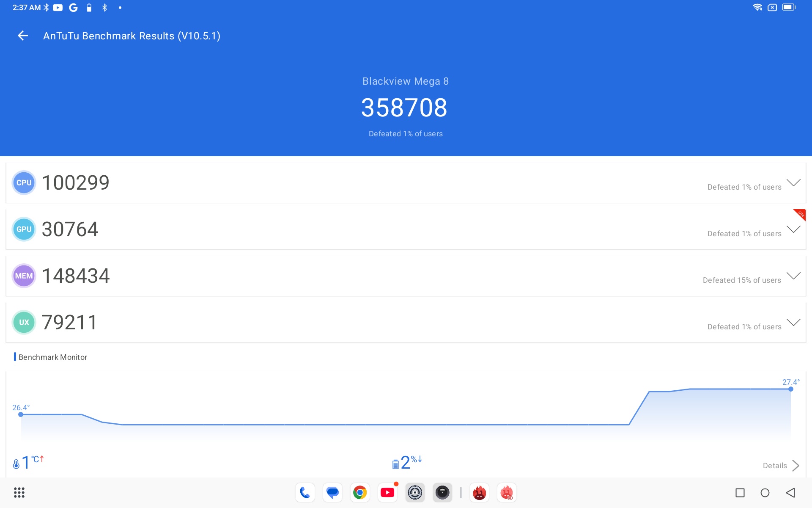Click the MEM score badge icon
Screen dimensions: 812x508
point(24,276)
